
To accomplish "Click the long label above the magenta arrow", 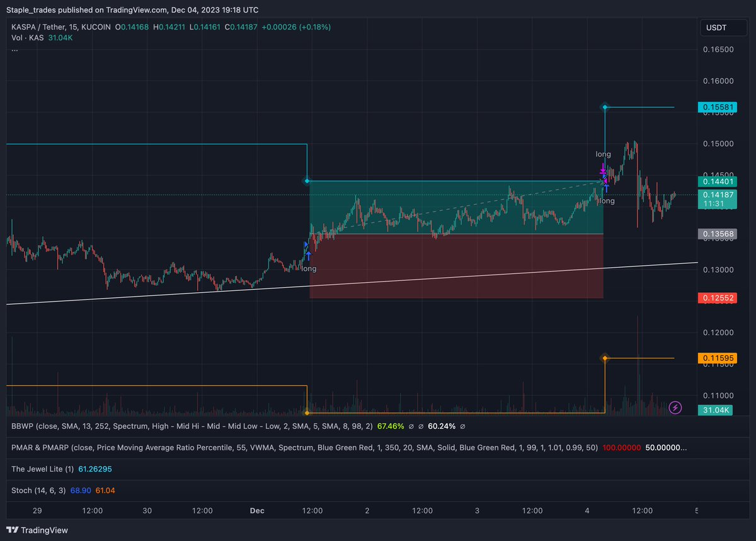I will coord(603,154).
